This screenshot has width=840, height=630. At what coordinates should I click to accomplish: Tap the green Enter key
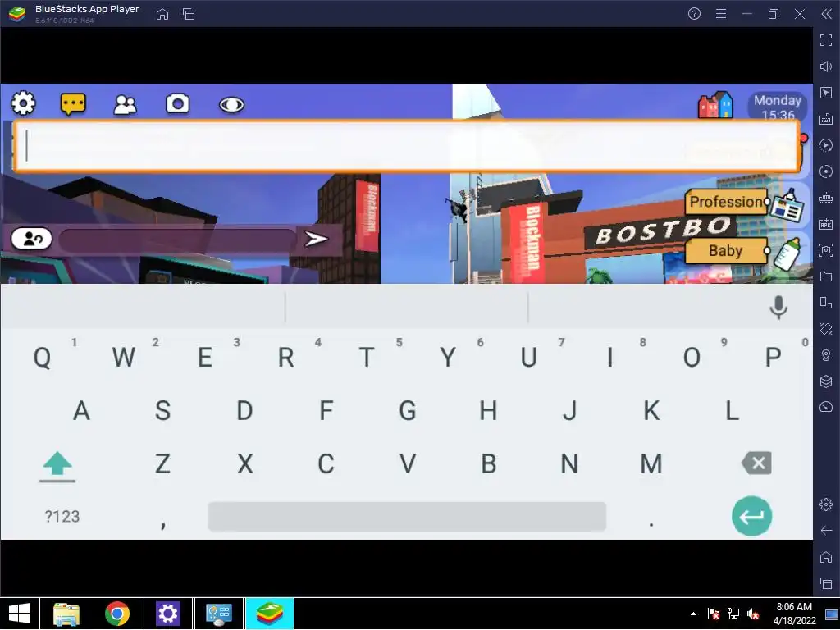point(751,516)
